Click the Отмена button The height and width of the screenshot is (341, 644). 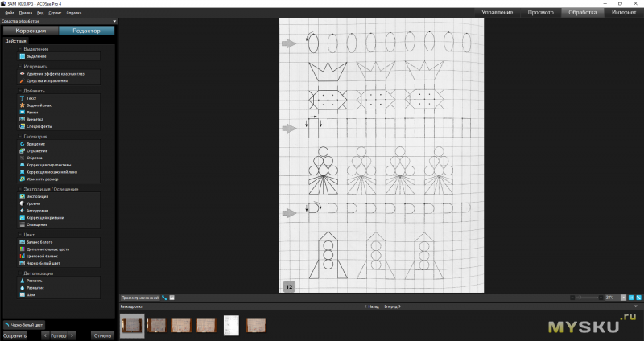tap(102, 335)
